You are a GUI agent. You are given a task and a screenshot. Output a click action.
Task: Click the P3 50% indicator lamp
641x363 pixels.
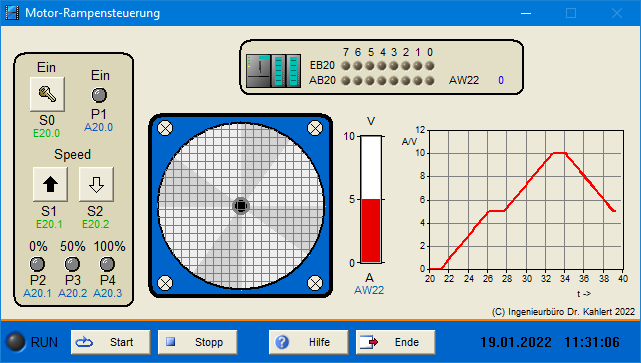click(72, 264)
